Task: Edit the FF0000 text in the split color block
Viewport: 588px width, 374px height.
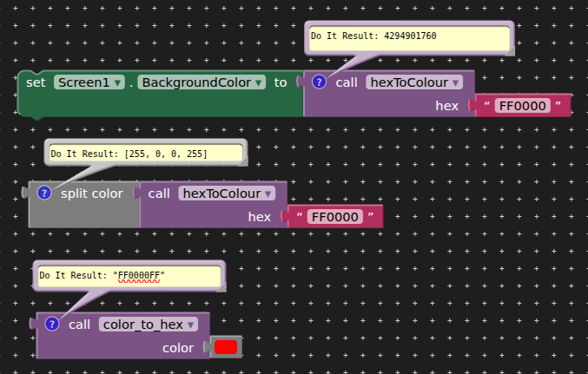Action: [x=334, y=217]
